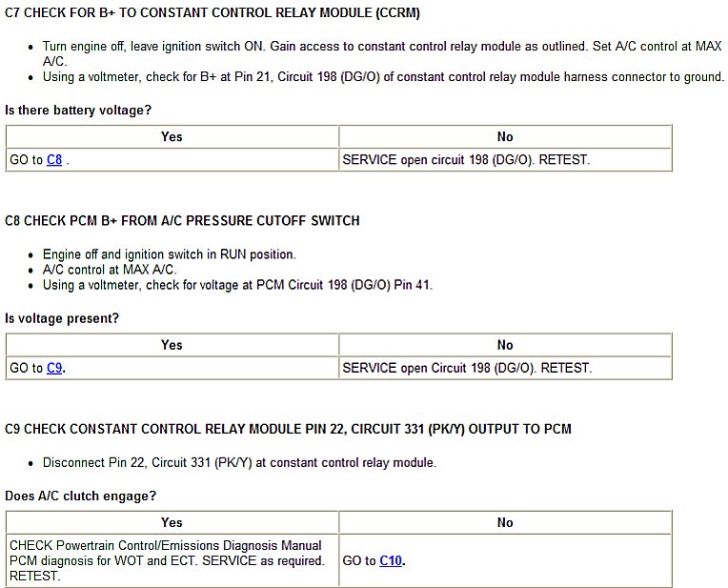Click the 'Disconnect Pin 22, Circuit 331' bullet
The width and height of the screenshot is (728, 588).
[239, 463]
